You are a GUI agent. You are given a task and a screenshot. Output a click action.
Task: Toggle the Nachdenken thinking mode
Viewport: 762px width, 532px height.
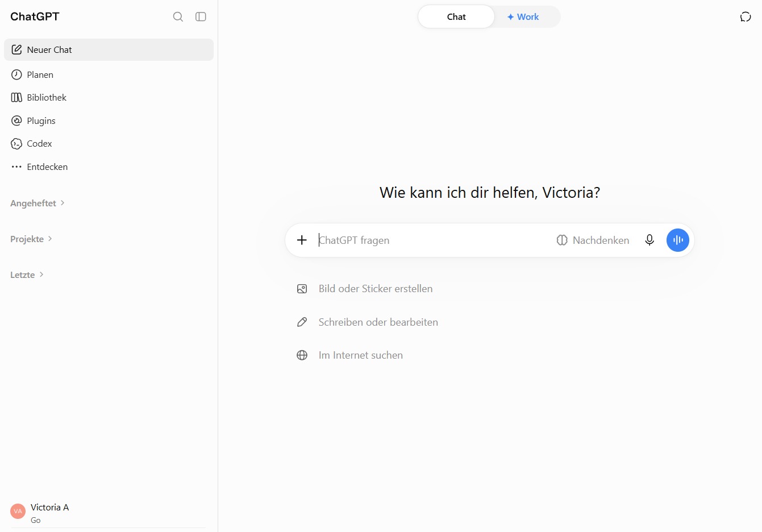coord(593,240)
